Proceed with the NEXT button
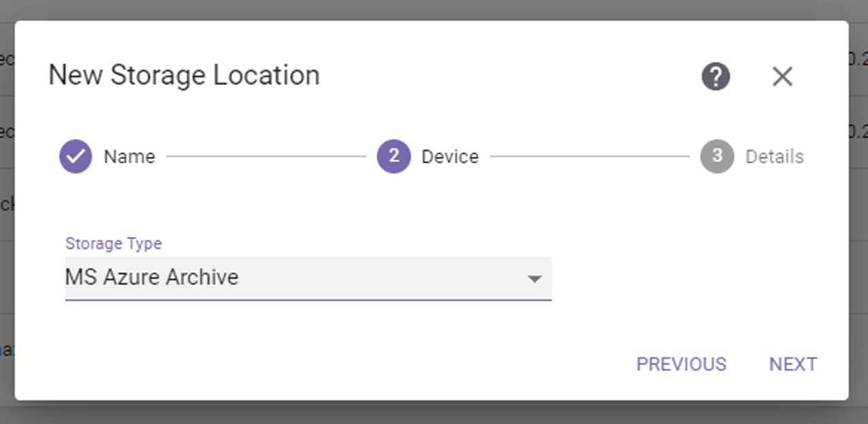The width and height of the screenshot is (868, 424). (793, 364)
